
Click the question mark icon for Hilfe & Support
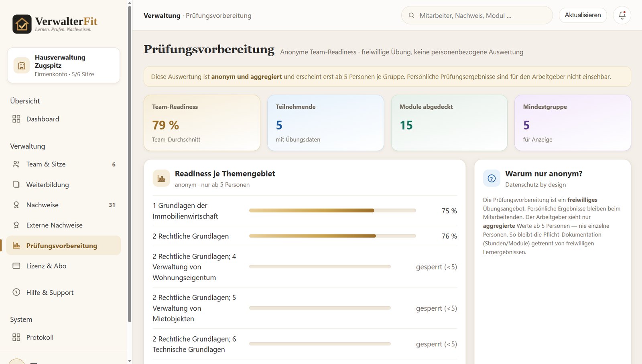[16, 292]
